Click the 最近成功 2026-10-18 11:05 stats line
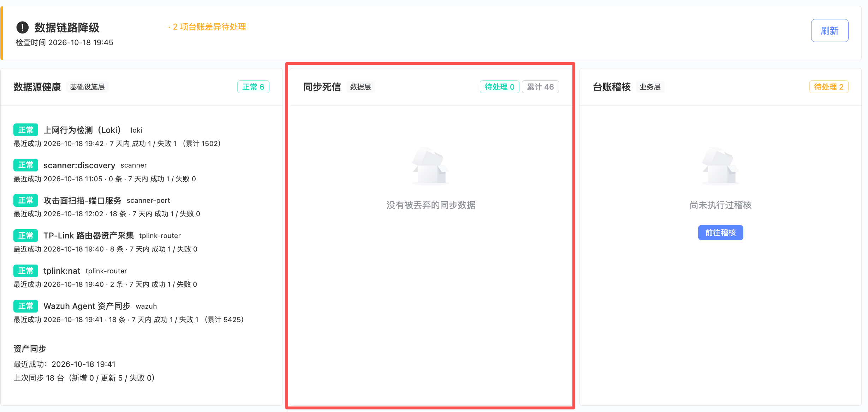The image size is (868, 412). 105,179
